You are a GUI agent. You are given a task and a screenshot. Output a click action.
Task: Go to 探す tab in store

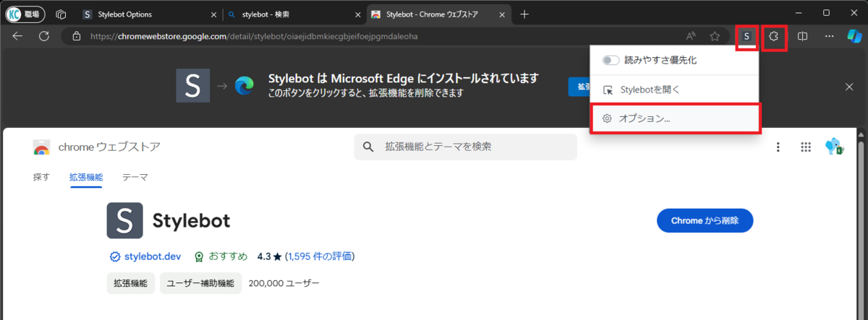click(x=41, y=177)
